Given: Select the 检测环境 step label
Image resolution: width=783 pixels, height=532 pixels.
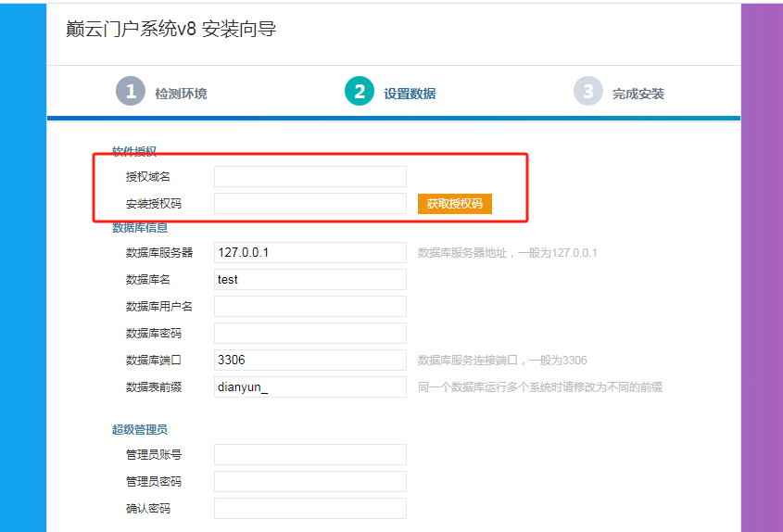Looking at the screenshot, I should point(181,94).
